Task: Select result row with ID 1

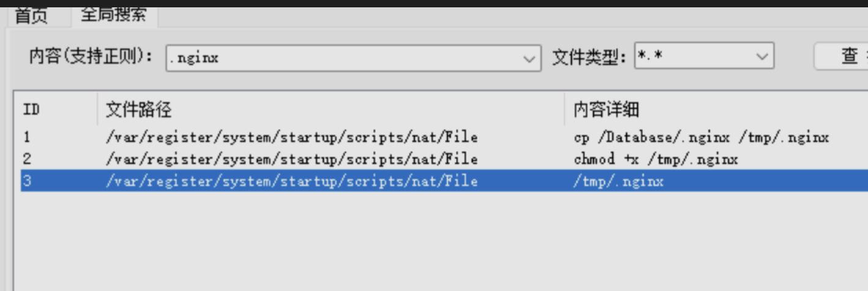Action: coord(26,138)
